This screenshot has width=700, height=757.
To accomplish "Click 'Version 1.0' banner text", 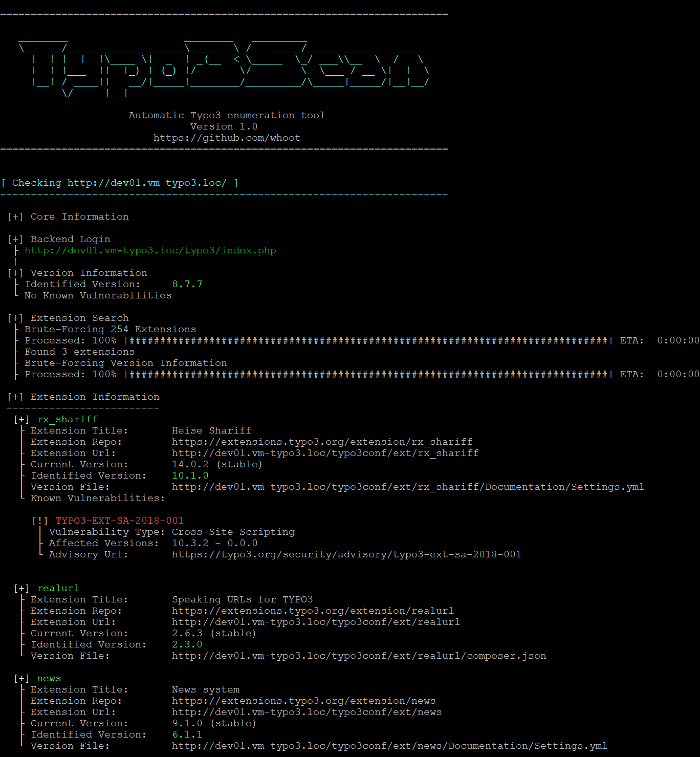I will 224,126.
